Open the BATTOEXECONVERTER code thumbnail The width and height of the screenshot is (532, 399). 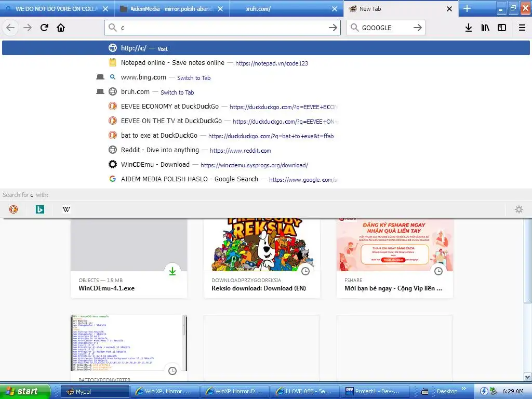click(129, 343)
